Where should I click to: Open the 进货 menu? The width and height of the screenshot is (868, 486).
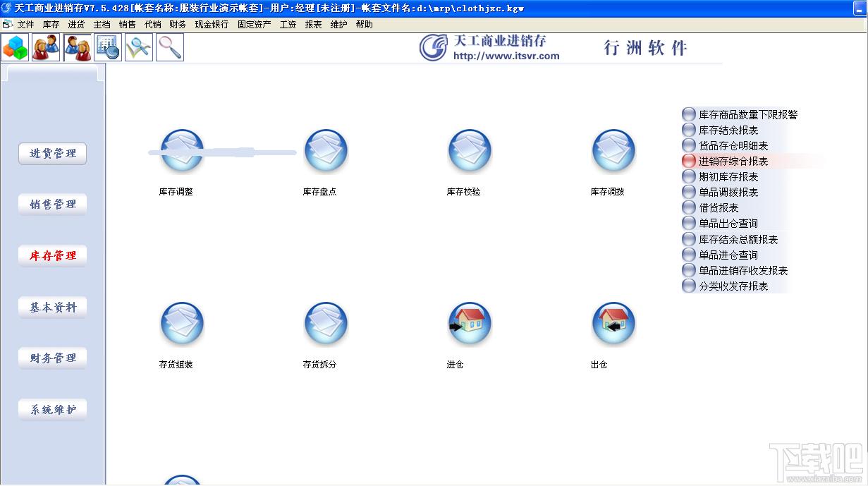pyautogui.click(x=76, y=24)
